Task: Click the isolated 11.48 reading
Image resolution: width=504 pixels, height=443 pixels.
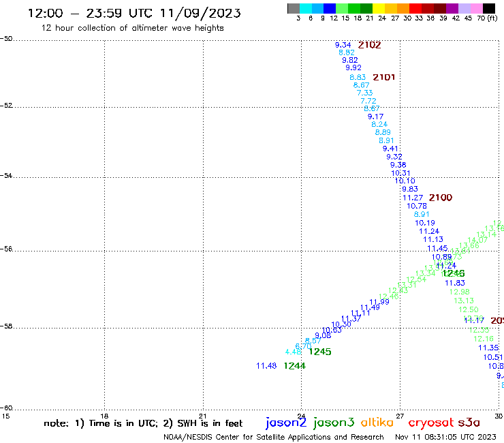Action: (x=266, y=366)
